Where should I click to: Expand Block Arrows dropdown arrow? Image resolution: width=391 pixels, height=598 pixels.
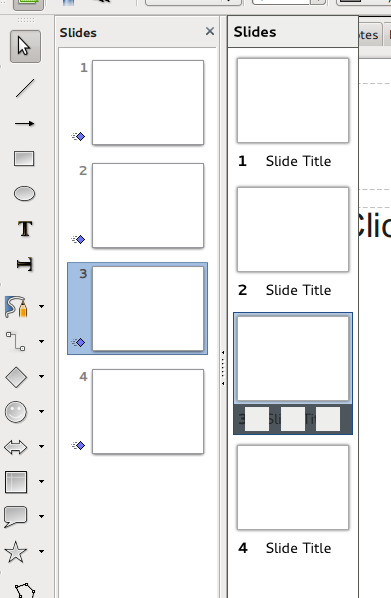click(x=42, y=446)
